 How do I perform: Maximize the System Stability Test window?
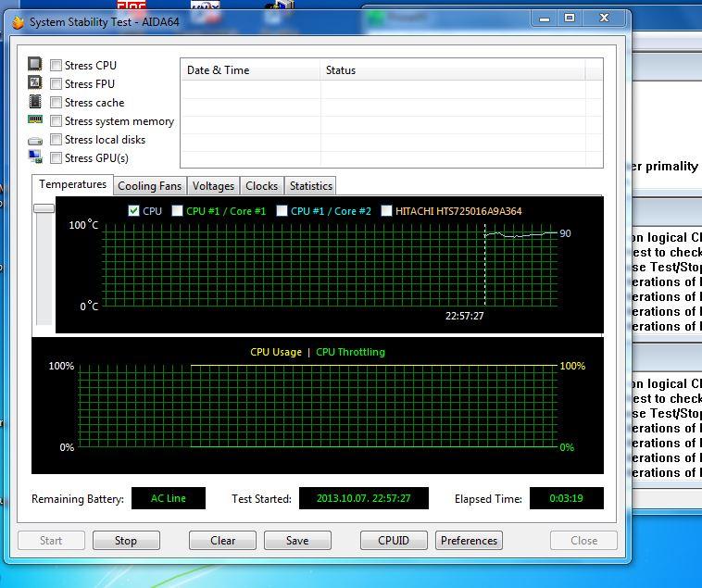pos(570,18)
